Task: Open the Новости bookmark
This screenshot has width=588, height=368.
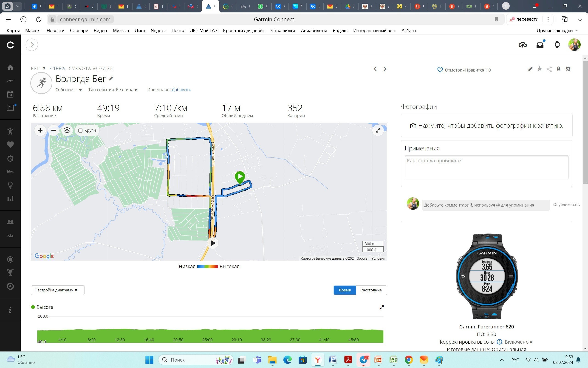Action: tap(55, 31)
